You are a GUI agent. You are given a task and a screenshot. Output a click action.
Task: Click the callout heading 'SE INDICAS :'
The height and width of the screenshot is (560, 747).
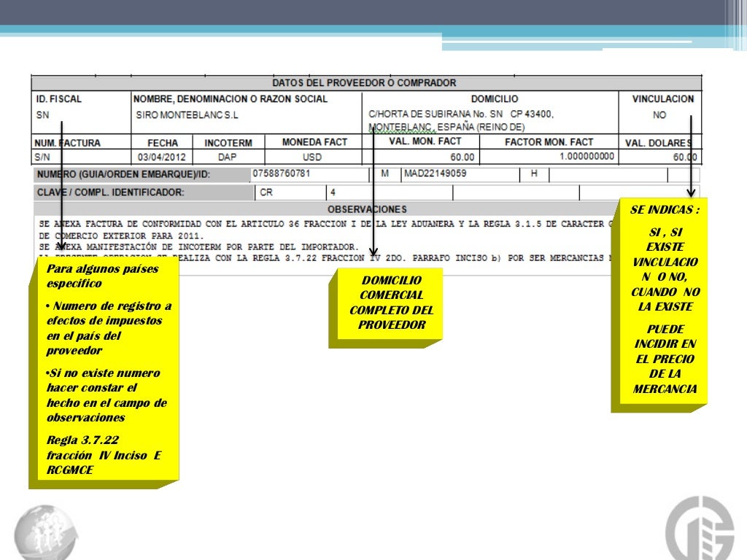665,209
